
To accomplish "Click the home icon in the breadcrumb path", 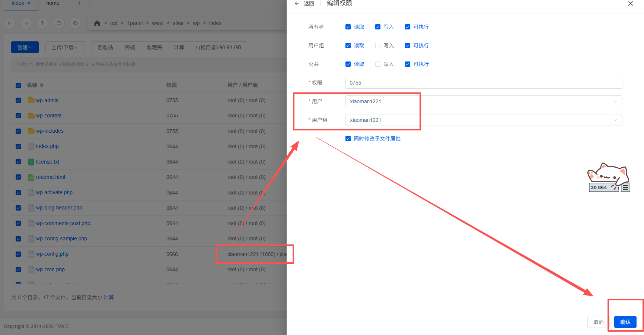I will point(97,23).
